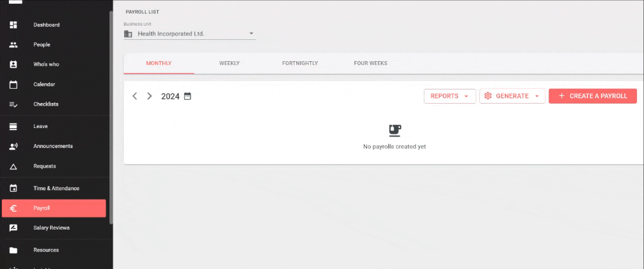Open the People menu item
This screenshot has height=269, width=644.
point(54,45)
